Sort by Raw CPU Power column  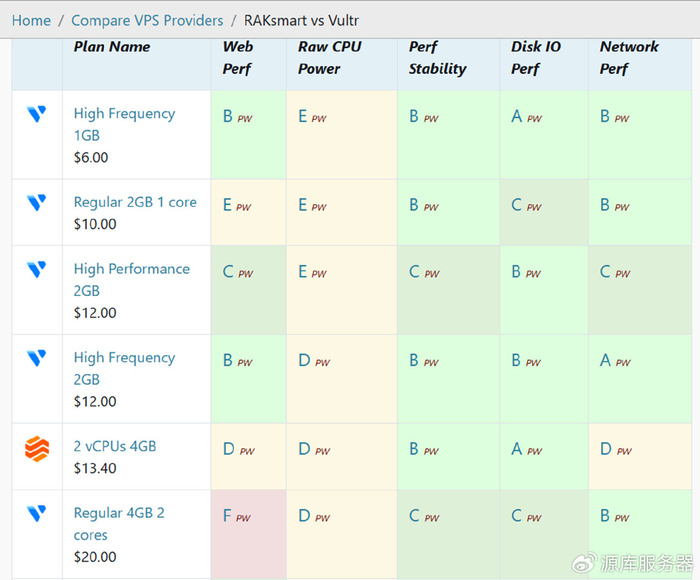(329, 58)
